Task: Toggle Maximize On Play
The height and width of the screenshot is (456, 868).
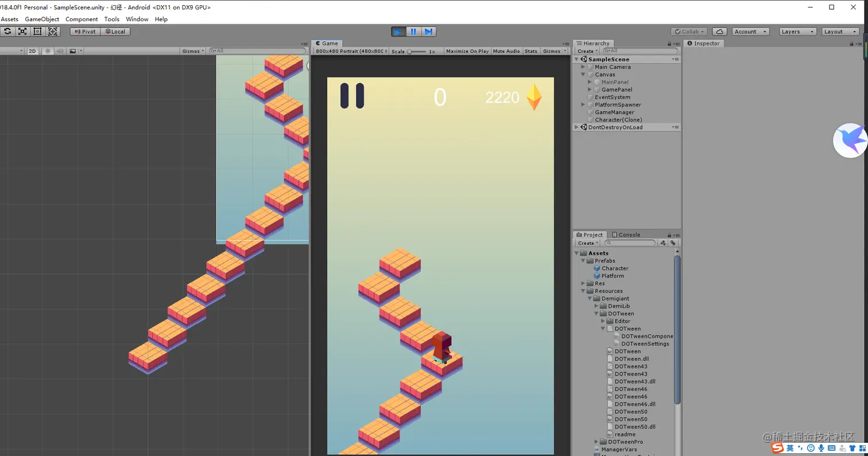Action: 467,51
